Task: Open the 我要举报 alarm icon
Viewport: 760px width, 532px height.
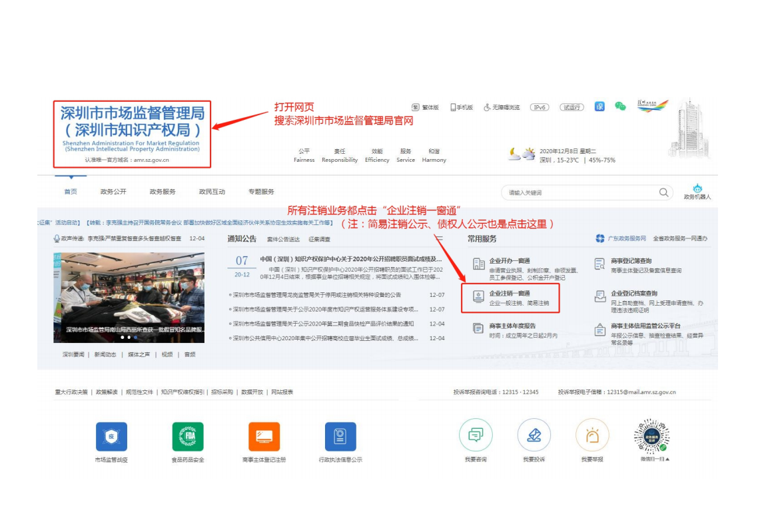Action: tap(593, 436)
